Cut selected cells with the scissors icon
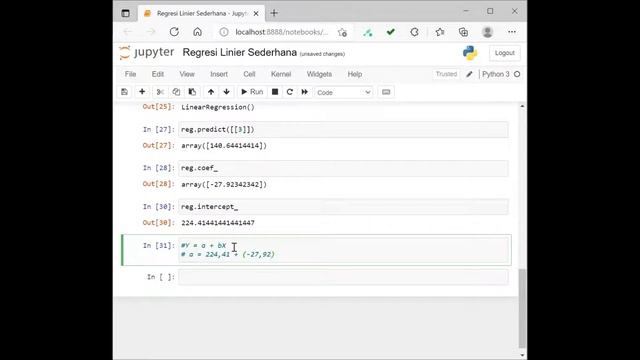The width and height of the screenshot is (640, 360). click(x=160, y=92)
